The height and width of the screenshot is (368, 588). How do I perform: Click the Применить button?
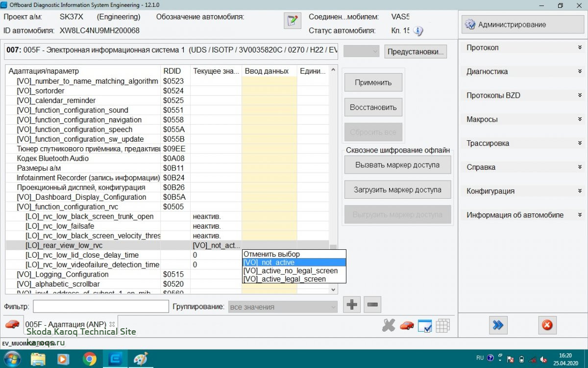point(373,82)
